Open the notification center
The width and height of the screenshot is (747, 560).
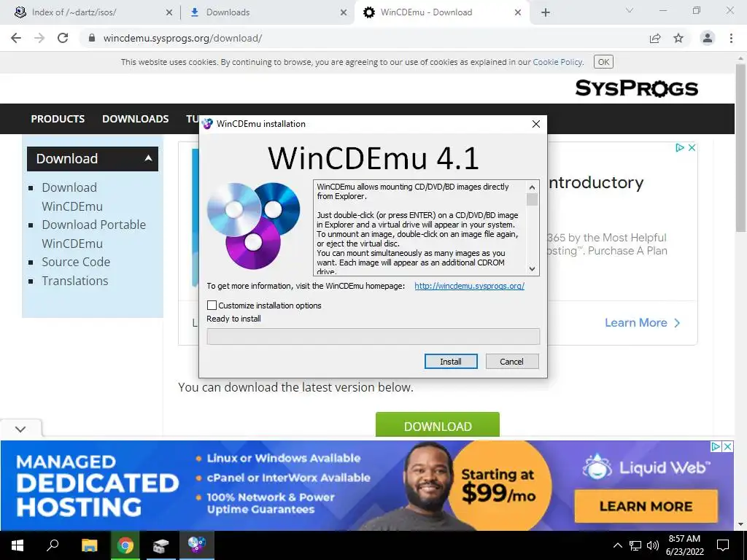(x=723, y=545)
